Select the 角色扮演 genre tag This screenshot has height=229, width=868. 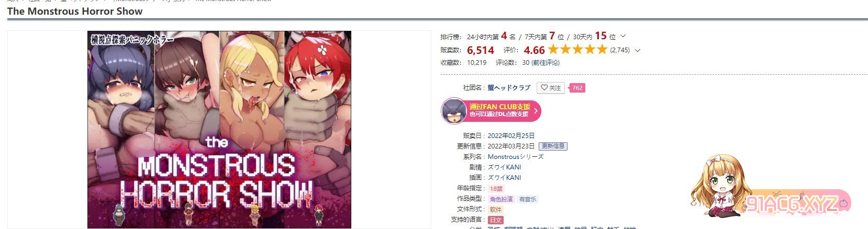[x=501, y=199]
